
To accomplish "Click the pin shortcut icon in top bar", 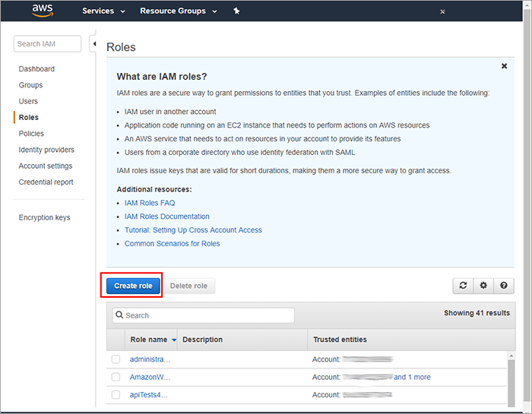I will pyautogui.click(x=236, y=11).
